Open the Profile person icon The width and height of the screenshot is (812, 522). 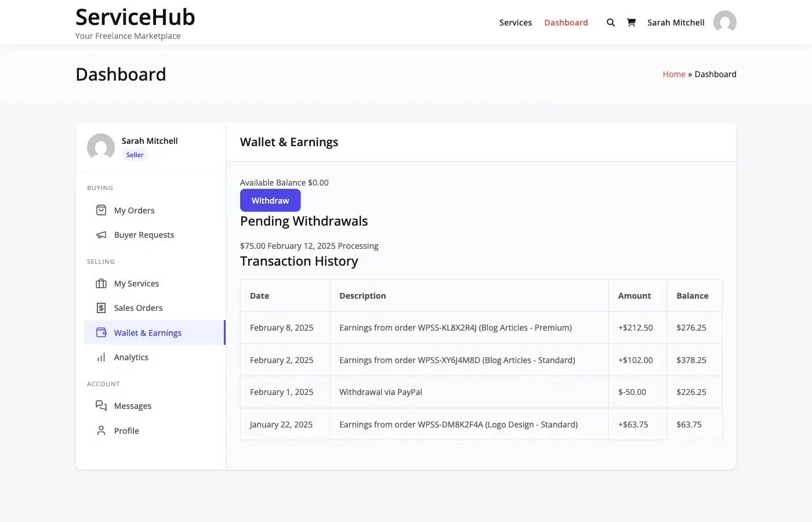[101, 430]
